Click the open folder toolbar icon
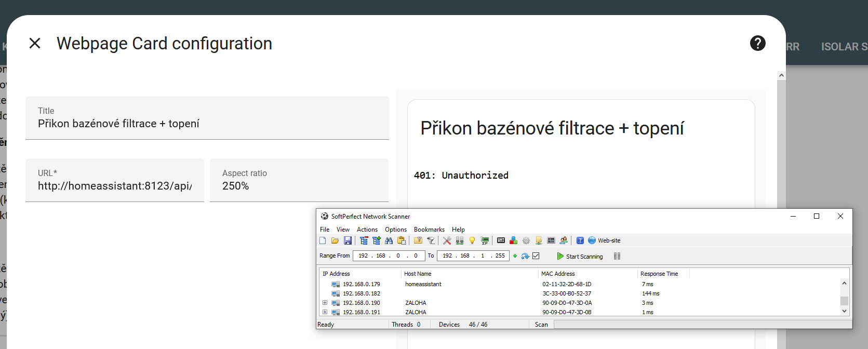 click(335, 240)
